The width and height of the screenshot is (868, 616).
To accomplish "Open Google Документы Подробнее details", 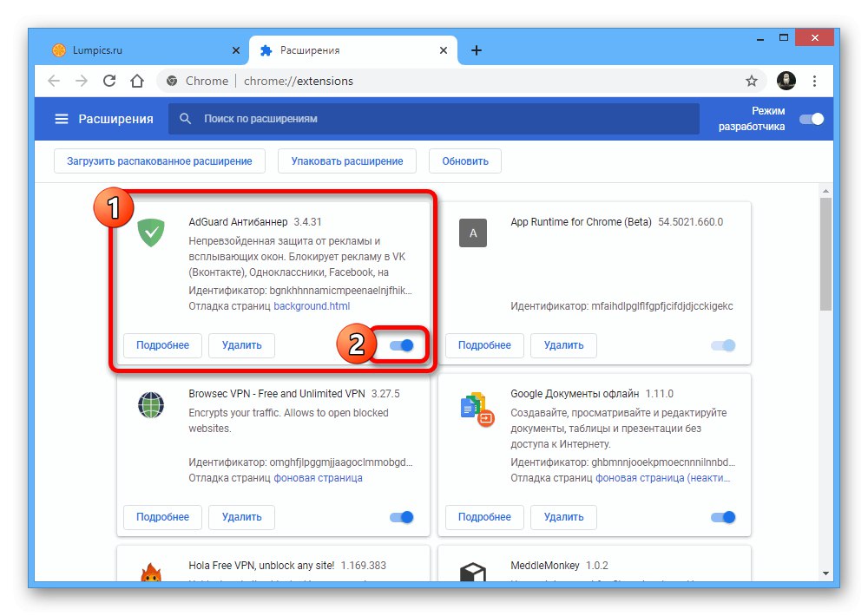I will 484,517.
